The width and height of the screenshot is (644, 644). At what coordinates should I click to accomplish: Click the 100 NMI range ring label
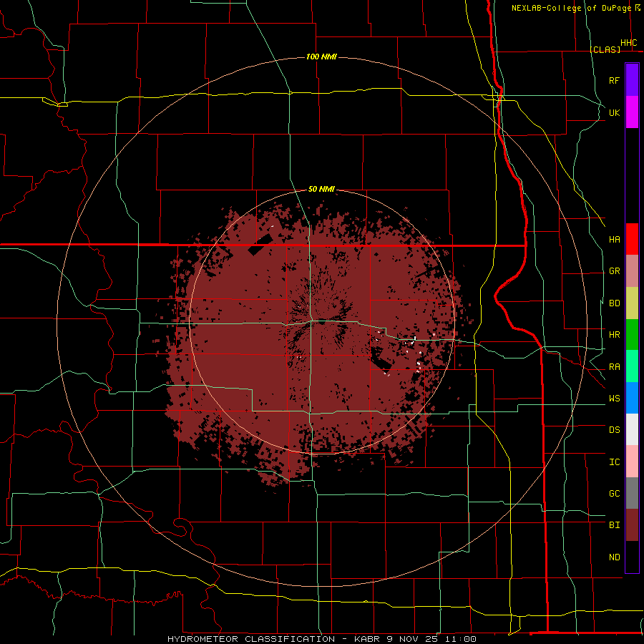(321, 57)
